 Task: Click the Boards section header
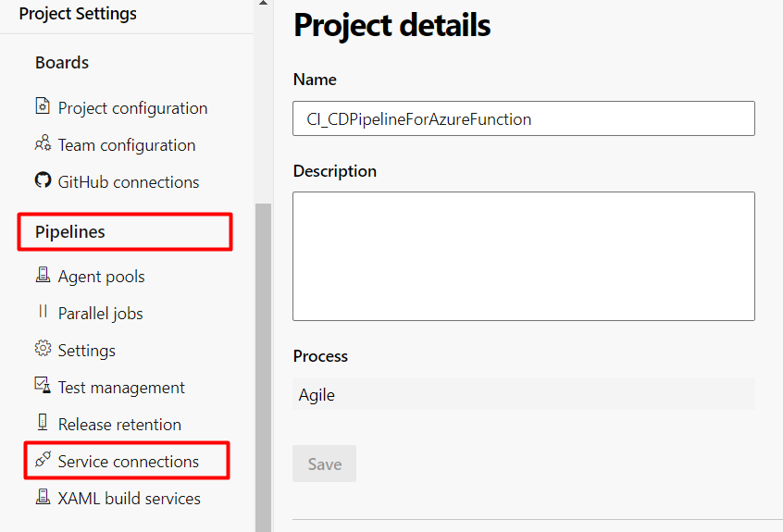point(62,63)
